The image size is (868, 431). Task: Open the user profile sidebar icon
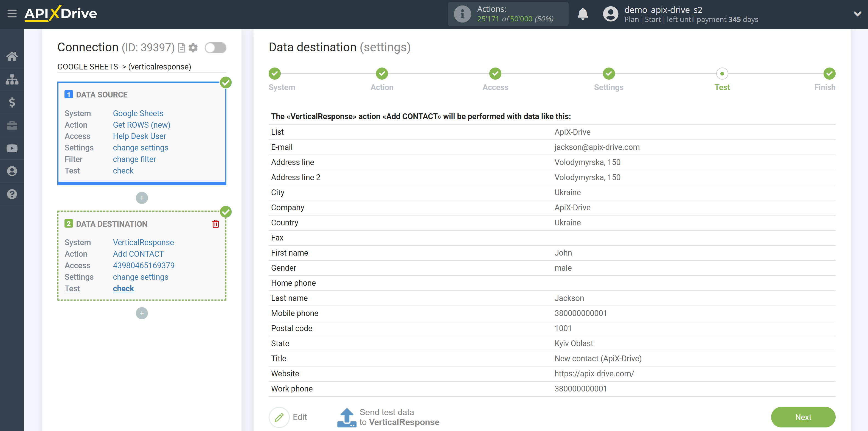(12, 171)
